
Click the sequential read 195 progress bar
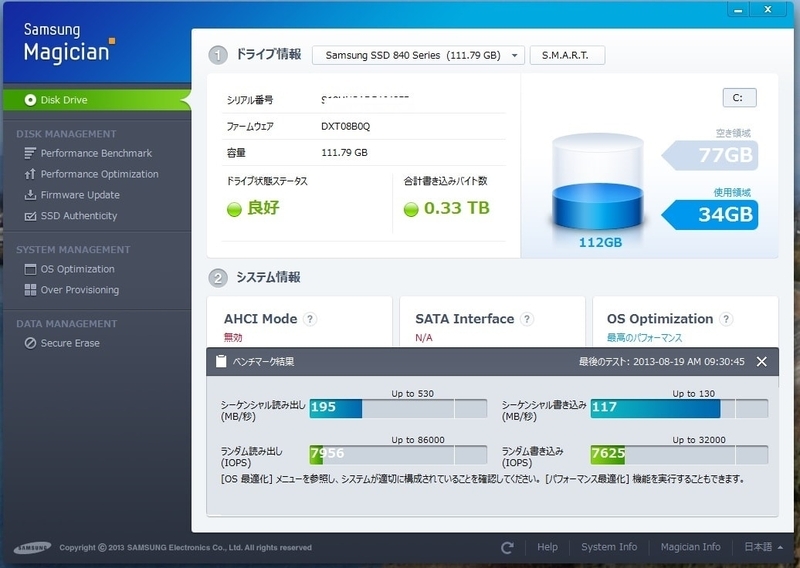click(398, 408)
